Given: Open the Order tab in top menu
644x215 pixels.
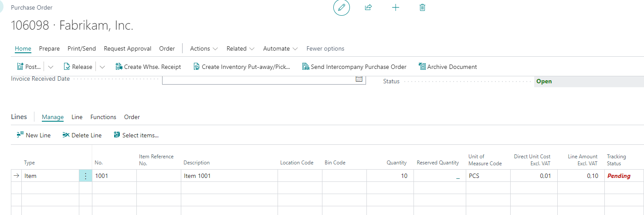Looking at the screenshot, I should click(x=167, y=48).
